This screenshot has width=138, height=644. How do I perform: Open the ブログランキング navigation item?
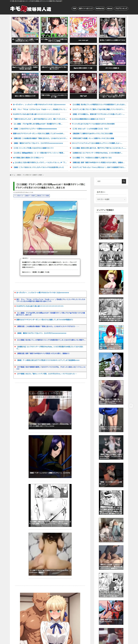tap(121, 8)
